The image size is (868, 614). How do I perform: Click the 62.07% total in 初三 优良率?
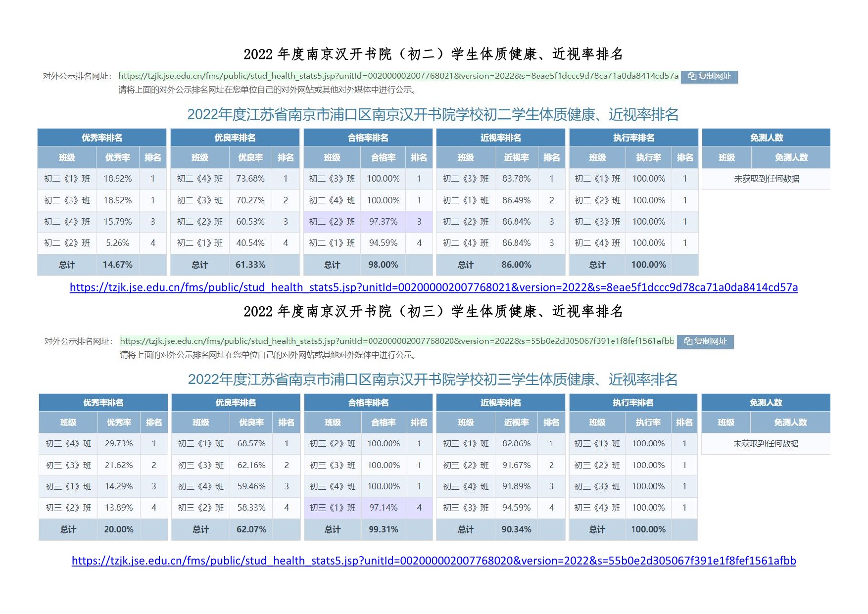coord(251,529)
